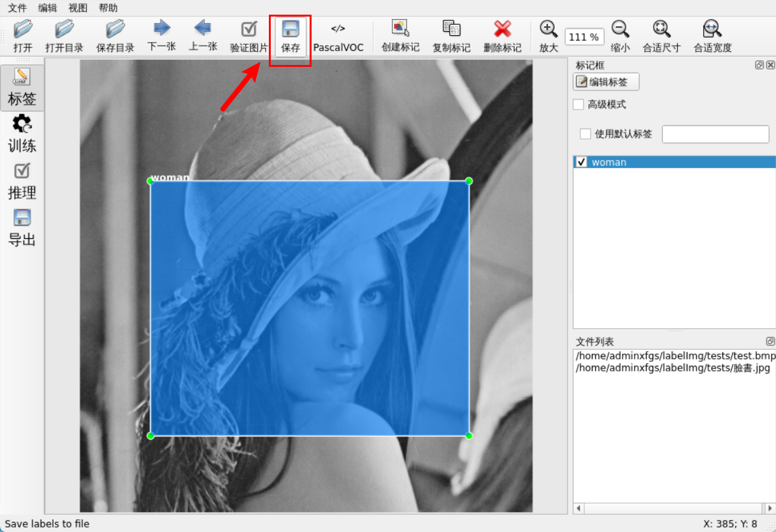
Task: Click the 编辑标签 edit label button
Action: point(606,82)
